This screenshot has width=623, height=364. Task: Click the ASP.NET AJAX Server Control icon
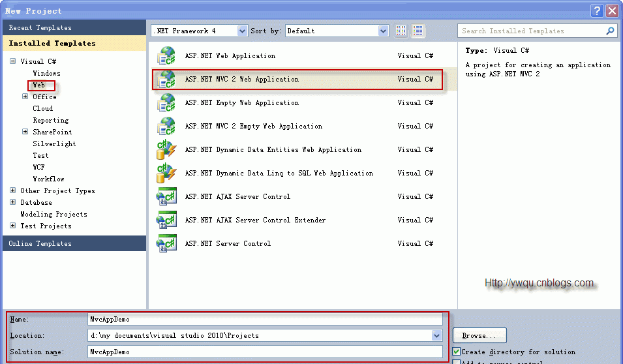pos(166,196)
